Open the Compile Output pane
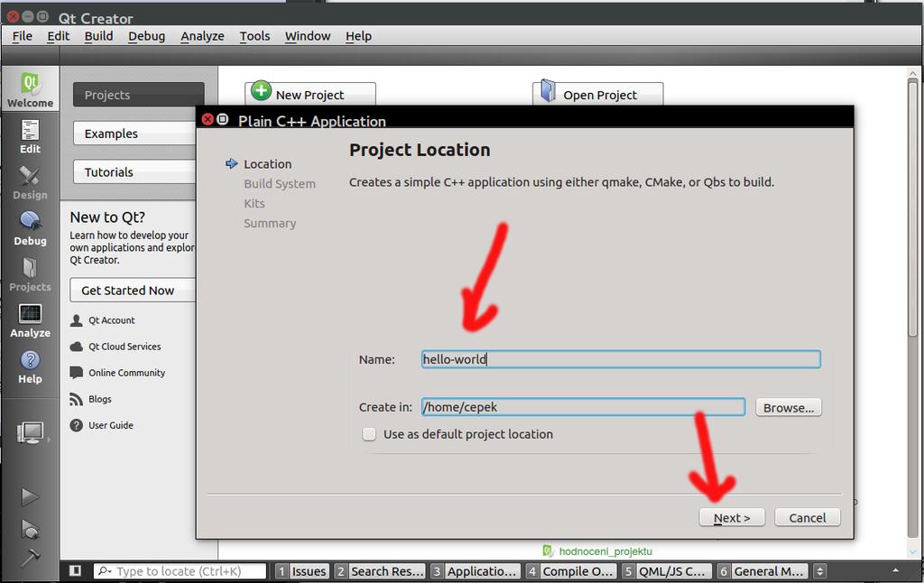Image resolution: width=924 pixels, height=583 pixels. pyautogui.click(x=571, y=570)
